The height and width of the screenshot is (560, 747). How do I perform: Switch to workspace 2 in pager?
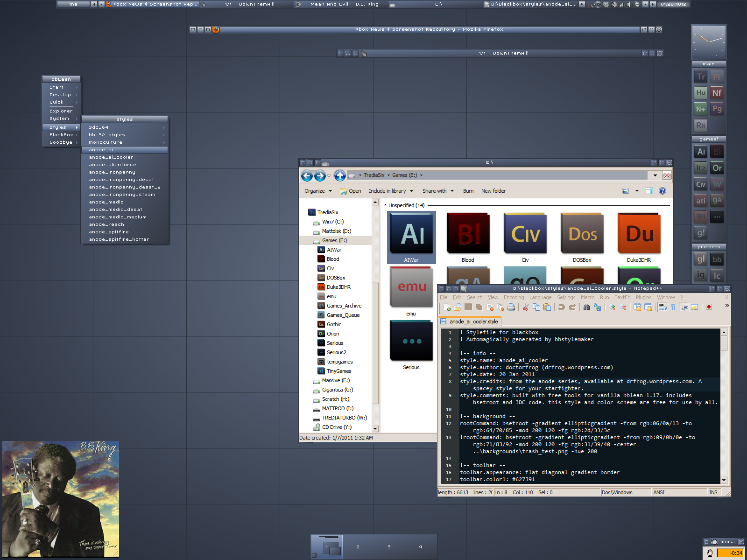(x=358, y=547)
